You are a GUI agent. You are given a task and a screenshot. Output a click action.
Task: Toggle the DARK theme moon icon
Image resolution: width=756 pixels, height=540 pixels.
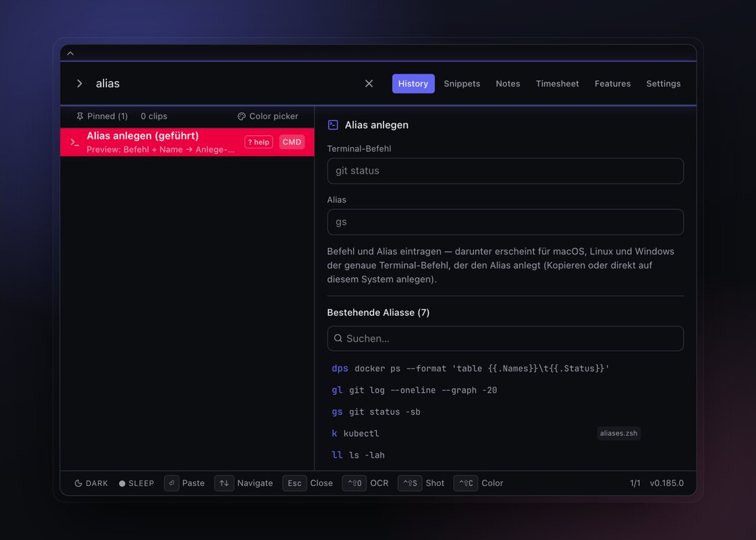[78, 483]
